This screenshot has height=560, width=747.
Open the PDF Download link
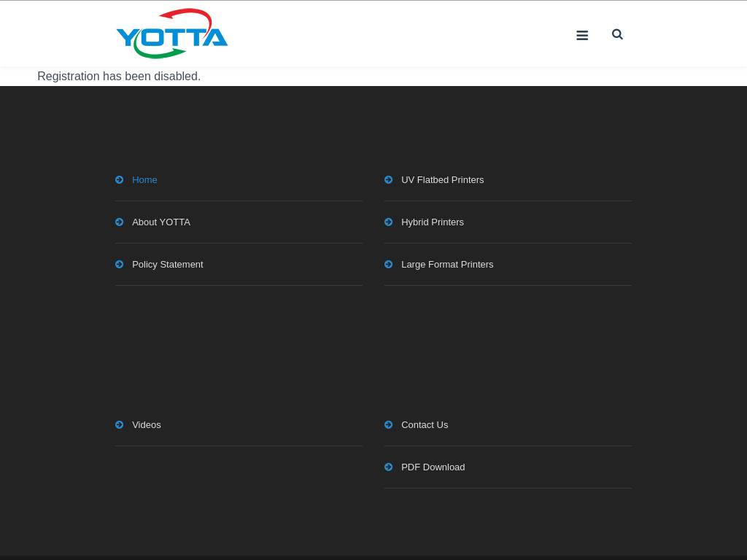433,467
